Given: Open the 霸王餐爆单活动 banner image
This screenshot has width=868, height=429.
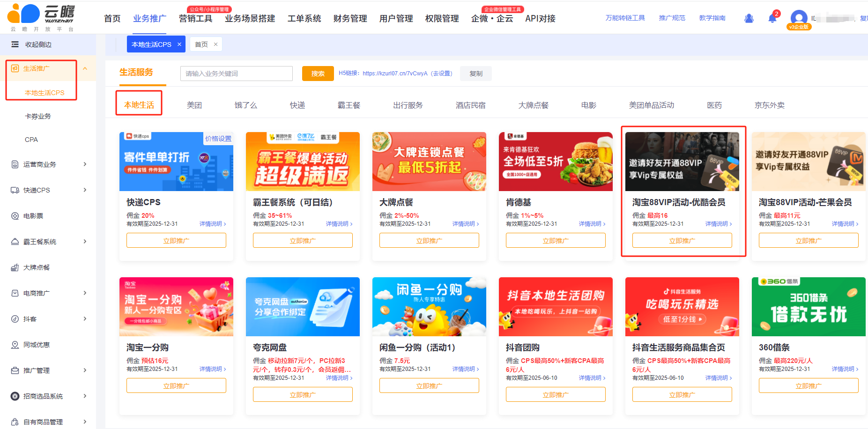Looking at the screenshot, I should click(303, 162).
